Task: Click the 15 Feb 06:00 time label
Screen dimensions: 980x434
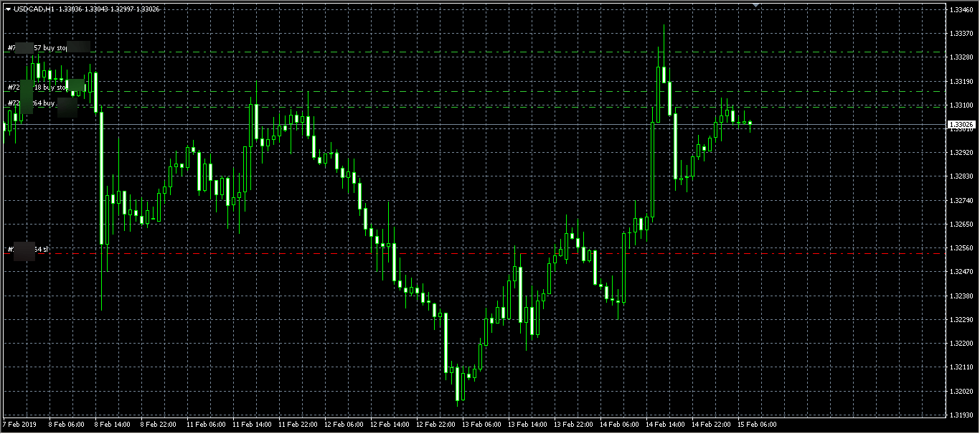Action: pos(758,425)
